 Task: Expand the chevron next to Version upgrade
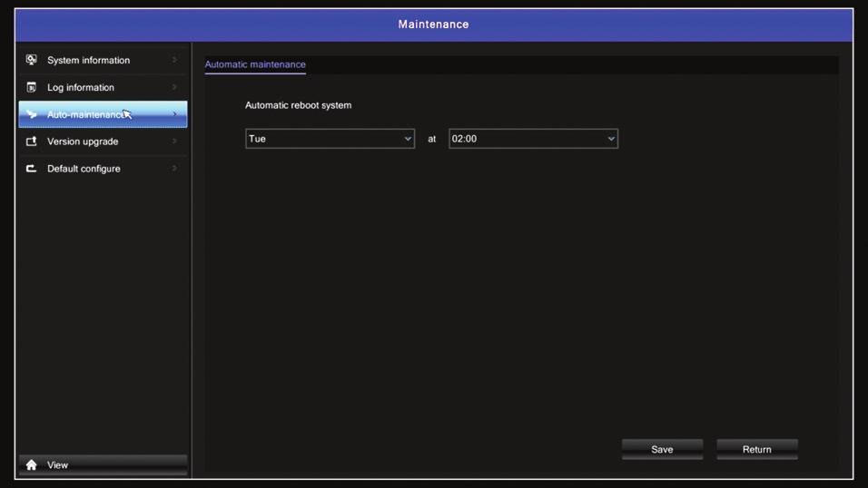[174, 142]
